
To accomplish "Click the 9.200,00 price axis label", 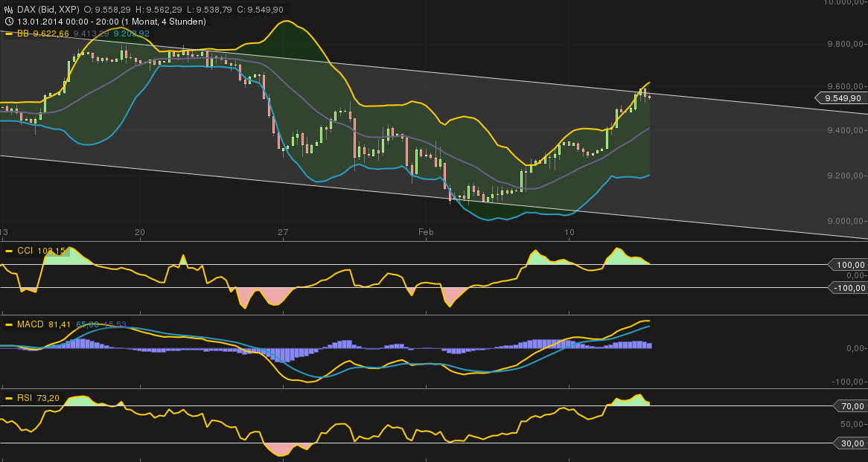I will click(846, 176).
